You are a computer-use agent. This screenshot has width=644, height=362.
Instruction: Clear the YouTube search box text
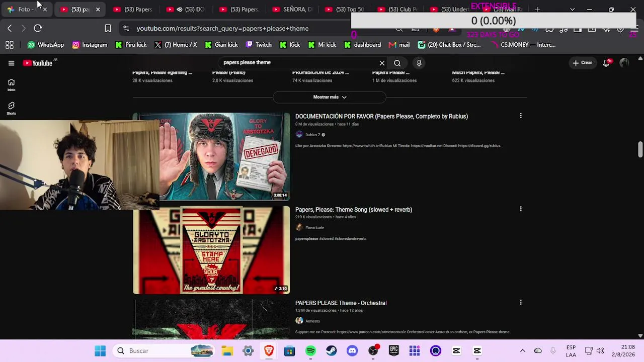click(382, 63)
